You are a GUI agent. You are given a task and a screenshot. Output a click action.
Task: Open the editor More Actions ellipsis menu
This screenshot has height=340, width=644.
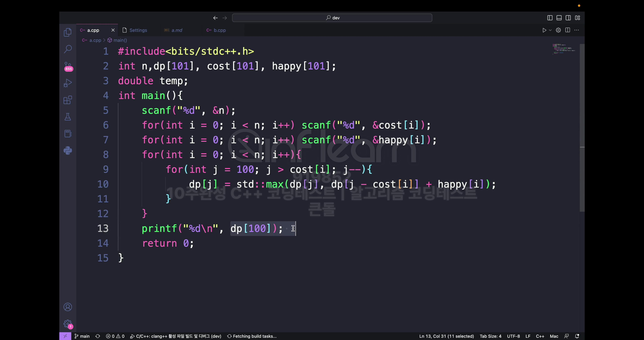point(577,30)
